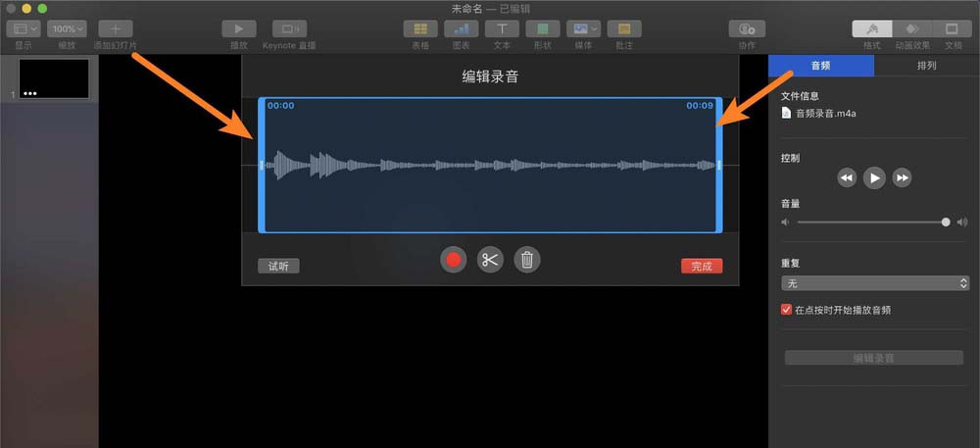Click the 00:00 start time label

(x=280, y=106)
